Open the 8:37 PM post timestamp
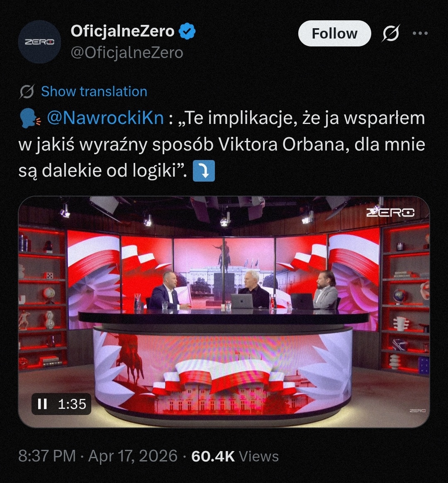The height and width of the screenshot is (483, 448). pyautogui.click(x=47, y=456)
